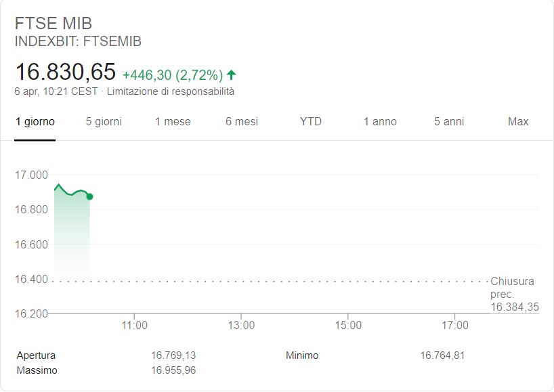Show the Max time range
This screenshot has height=392, width=554.
click(x=518, y=122)
